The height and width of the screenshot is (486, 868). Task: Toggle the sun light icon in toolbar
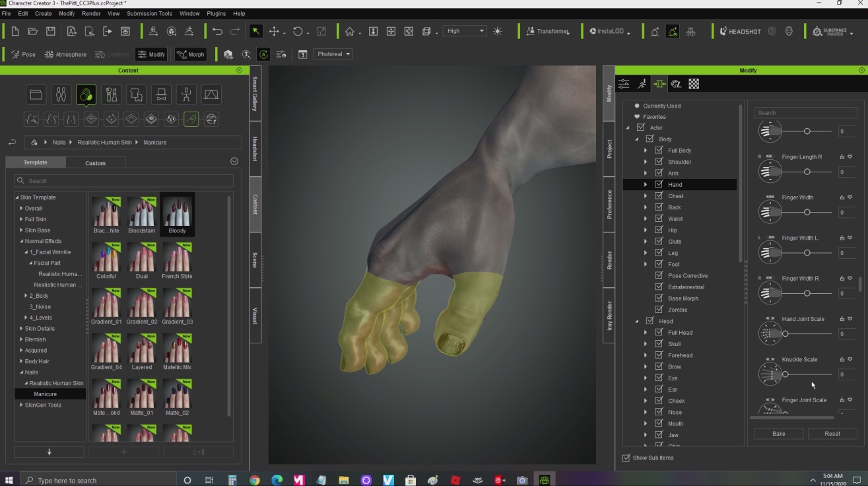coord(497,31)
